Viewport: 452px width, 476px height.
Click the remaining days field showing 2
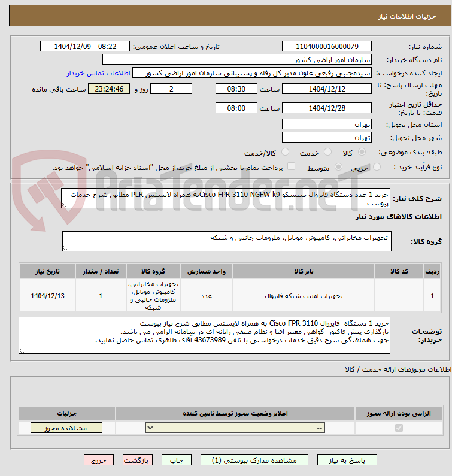(171, 89)
